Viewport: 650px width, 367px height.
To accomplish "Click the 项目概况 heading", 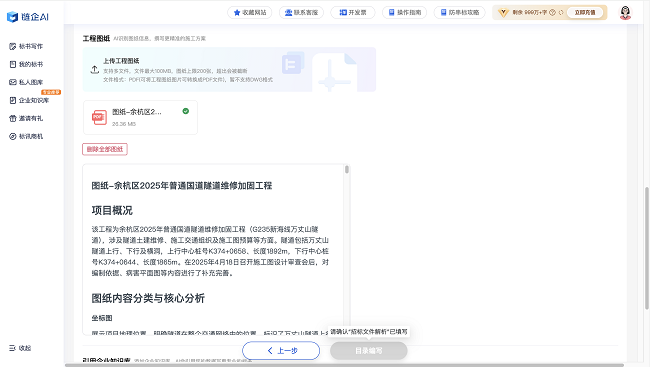I will click(x=112, y=211).
